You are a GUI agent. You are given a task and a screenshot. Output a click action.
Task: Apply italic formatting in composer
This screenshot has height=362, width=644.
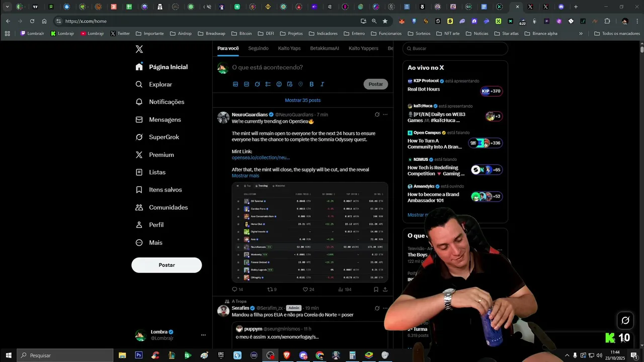click(x=323, y=84)
